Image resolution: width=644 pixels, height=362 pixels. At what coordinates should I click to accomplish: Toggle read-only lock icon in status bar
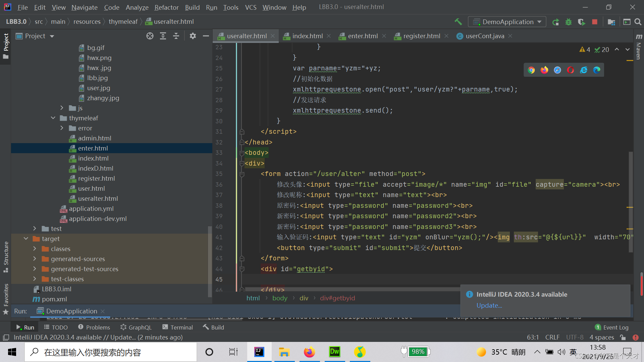point(623,337)
